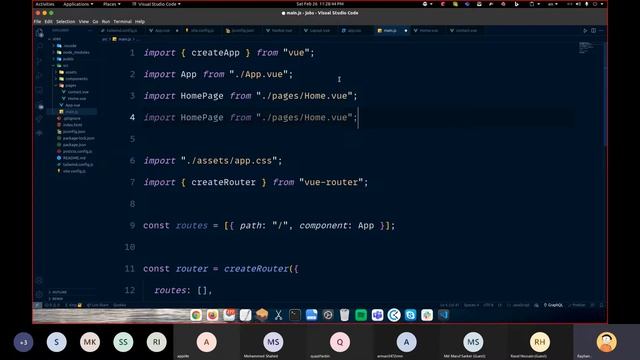
Task: Open Microsoft Teams from the dock
Action: click(378, 315)
